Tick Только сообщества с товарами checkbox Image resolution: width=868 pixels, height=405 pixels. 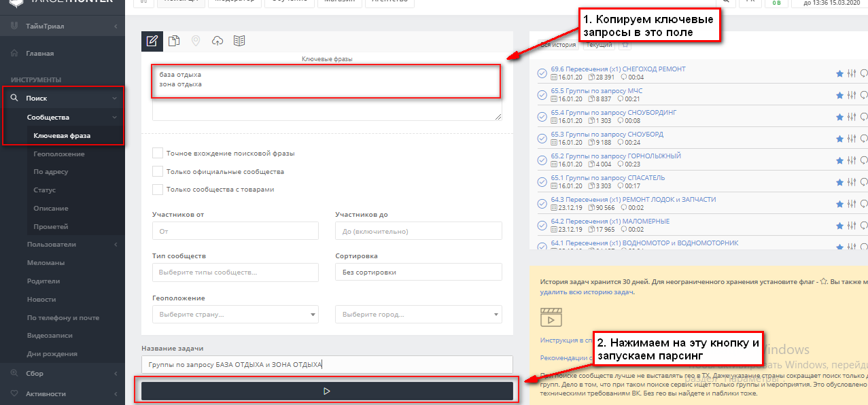coord(158,190)
